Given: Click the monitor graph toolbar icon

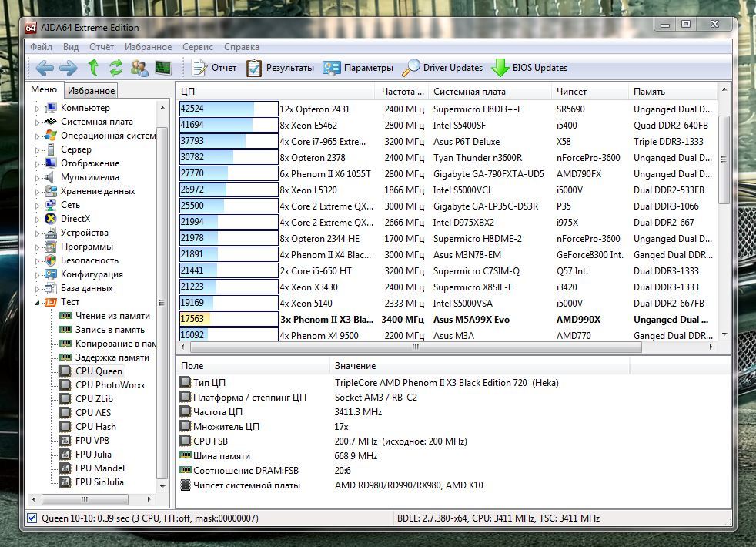Looking at the screenshot, I should [163, 68].
